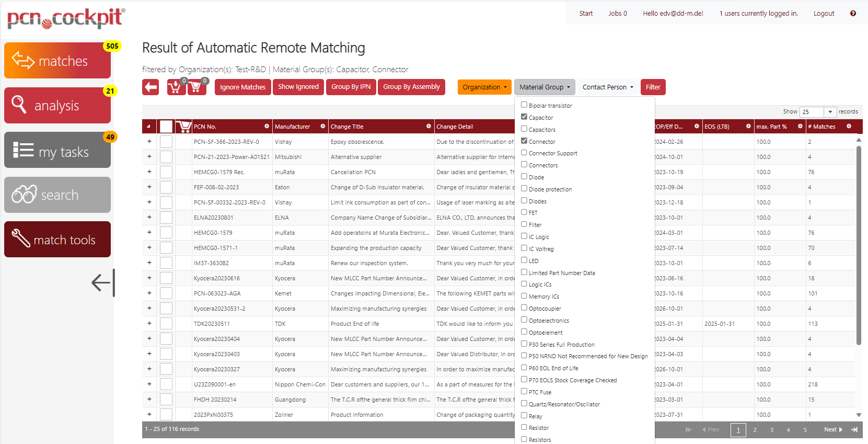The image size is (868, 444).
Task: Go to next page of records
Action: click(x=834, y=430)
